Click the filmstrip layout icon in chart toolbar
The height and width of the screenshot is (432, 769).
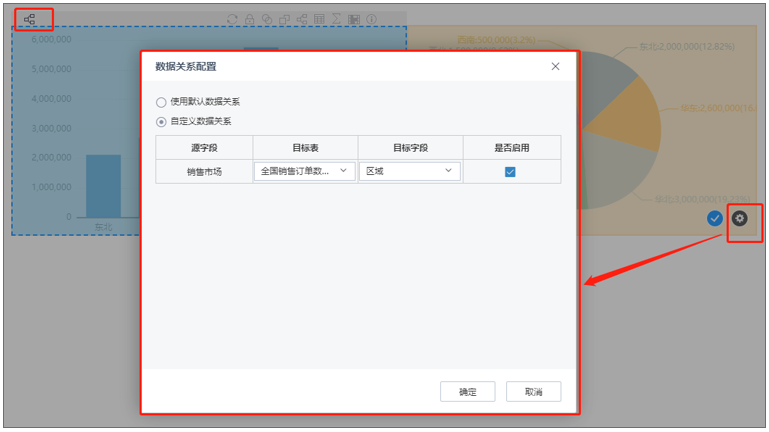point(354,19)
